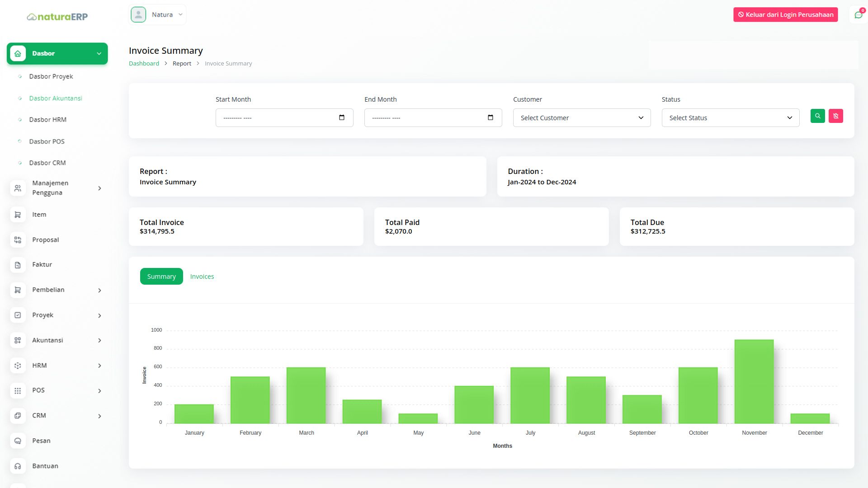Follow the Dashboard breadcrumb link
868x488 pixels.
144,64
